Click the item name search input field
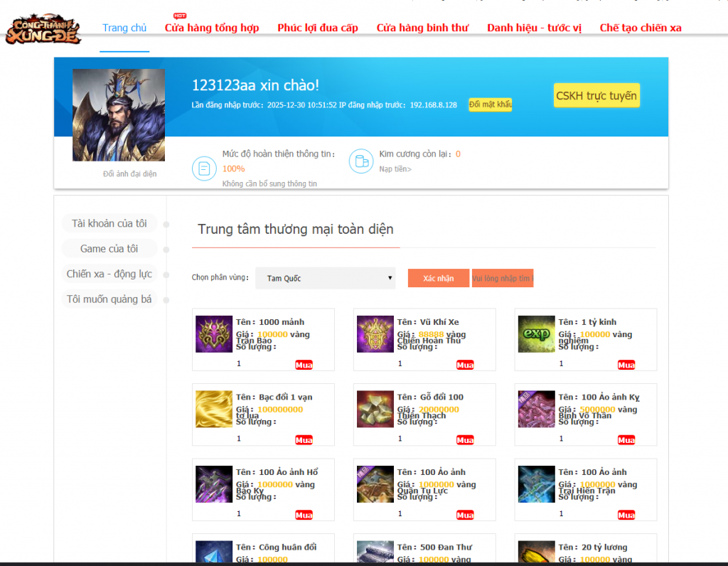Screen dimensions: 728x566 click(503, 278)
